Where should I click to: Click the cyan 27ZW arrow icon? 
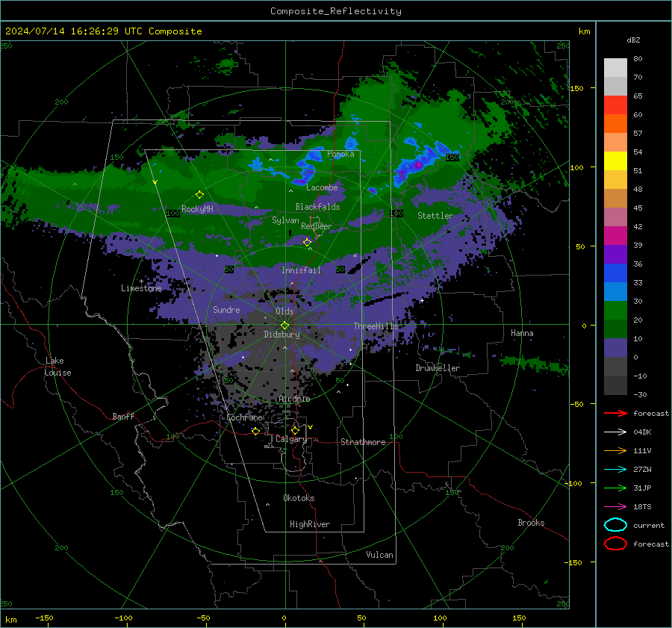tap(615, 470)
